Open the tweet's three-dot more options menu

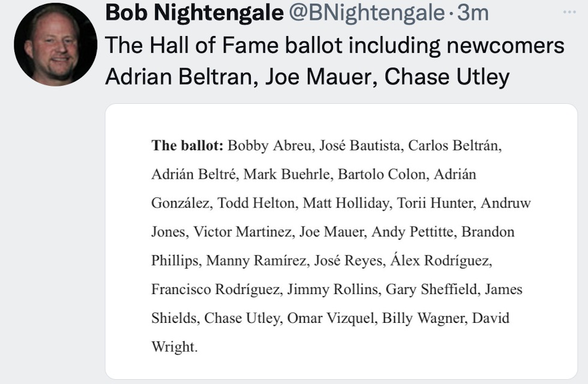pyautogui.click(x=569, y=13)
